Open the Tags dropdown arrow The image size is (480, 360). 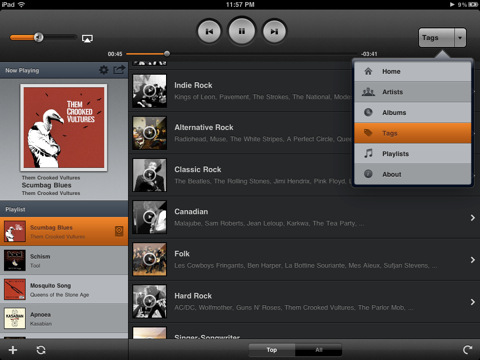tap(460, 38)
